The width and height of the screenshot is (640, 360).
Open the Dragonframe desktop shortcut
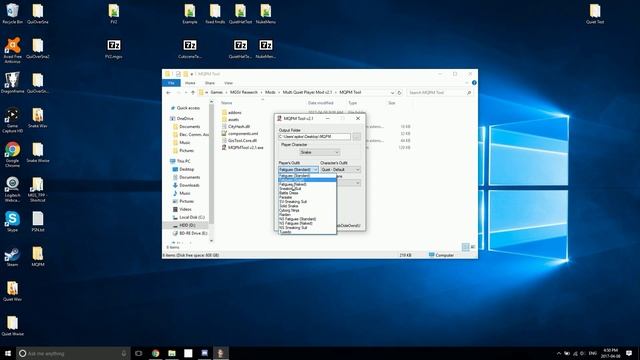[12, 83]
